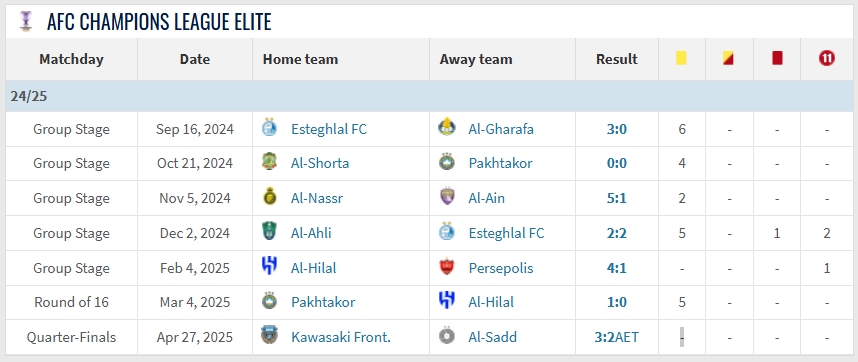Open the 2:2 Al-Ahli match result
The height and width of the screenshot is (362, 858).
[617, 233]
